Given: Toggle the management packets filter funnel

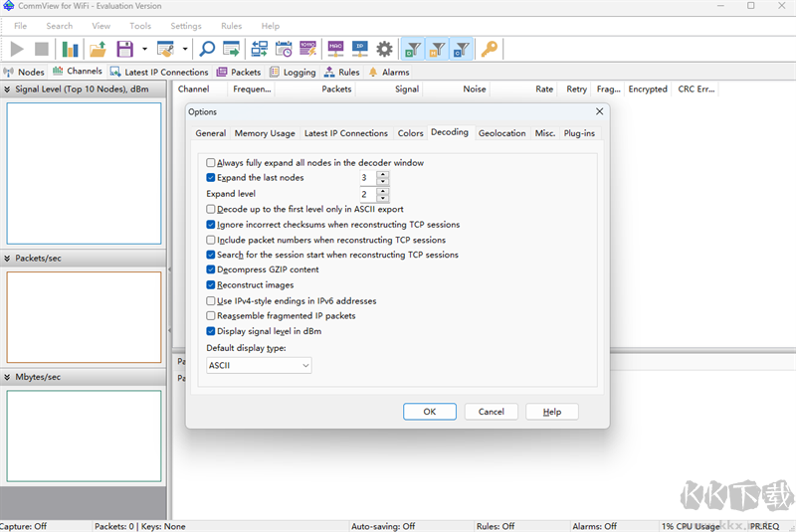Looking at the screenshot, I should click(437, 49).
